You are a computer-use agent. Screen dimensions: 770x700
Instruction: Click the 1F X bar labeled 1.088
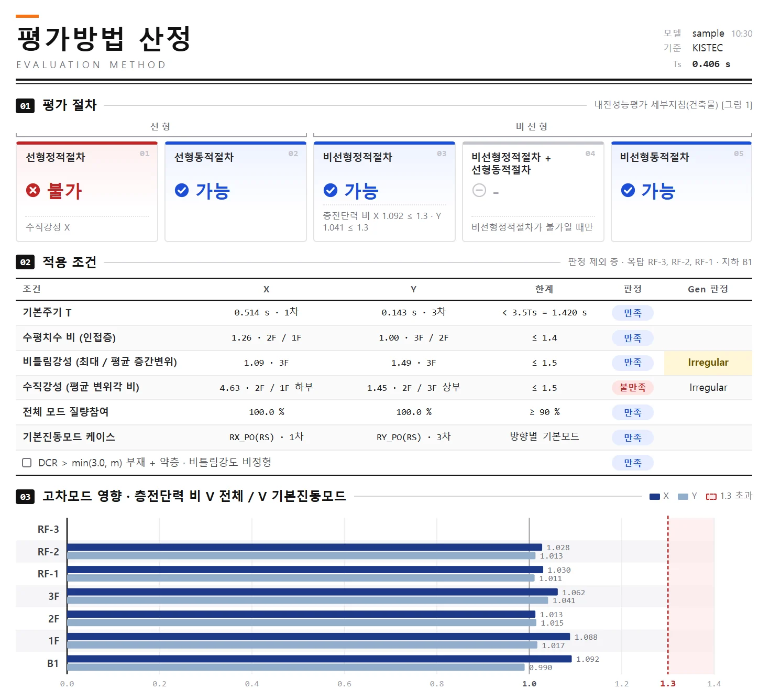pos(318,637)
